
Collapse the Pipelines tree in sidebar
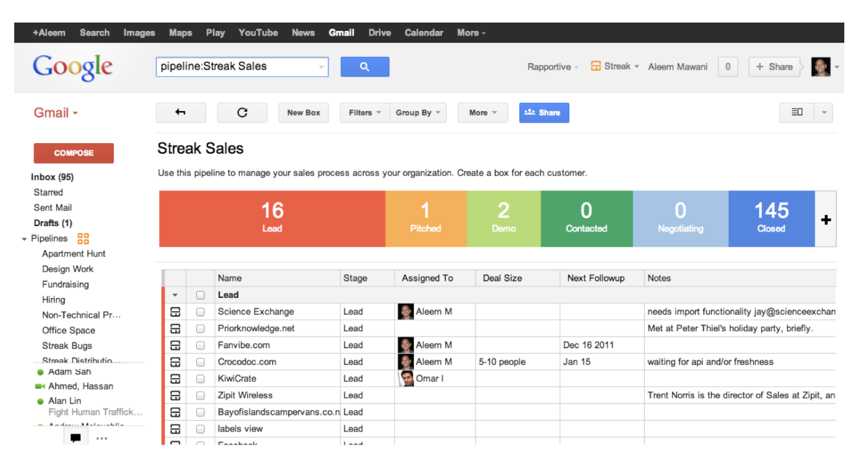[24, 239]
